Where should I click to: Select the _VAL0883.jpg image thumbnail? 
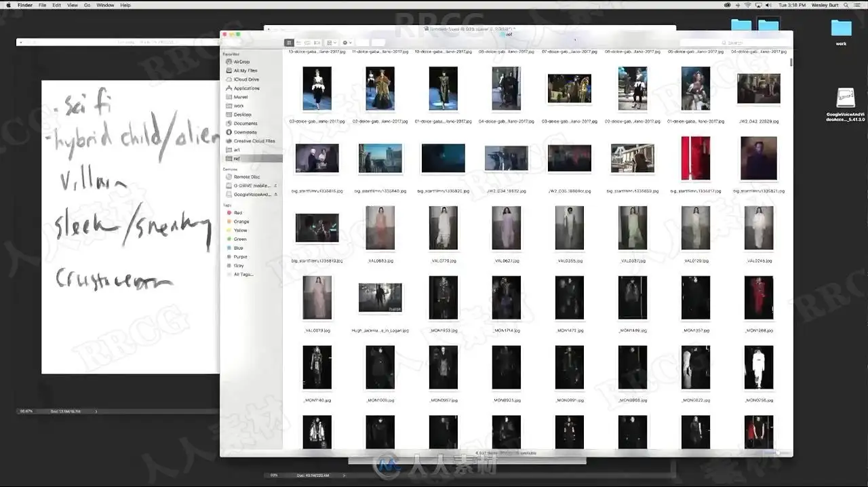tap(380, 228)
